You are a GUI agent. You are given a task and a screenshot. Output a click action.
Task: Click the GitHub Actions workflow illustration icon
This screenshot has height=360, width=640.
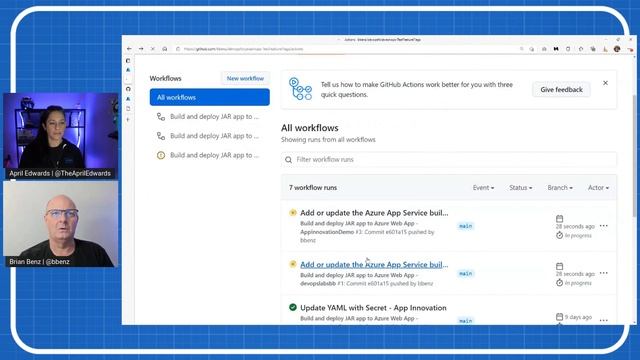[x=300, y=89]
